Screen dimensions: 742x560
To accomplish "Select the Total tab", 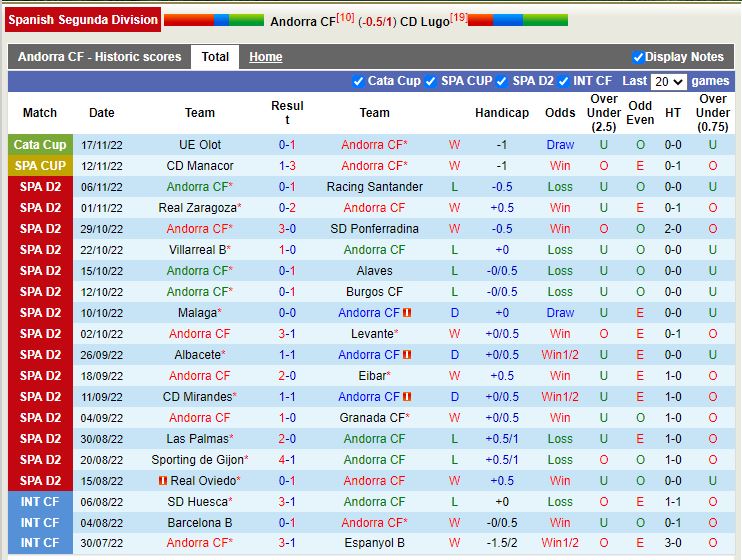I will click(215, 57).
